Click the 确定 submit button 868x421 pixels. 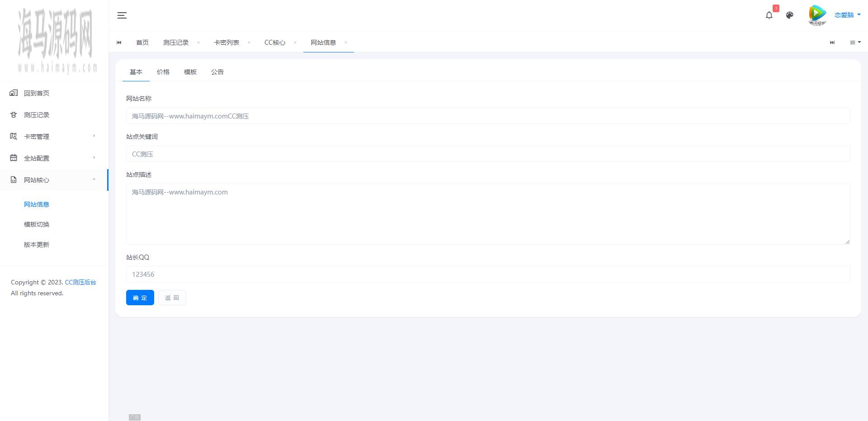pyautogui.click(x=140, y=298)
